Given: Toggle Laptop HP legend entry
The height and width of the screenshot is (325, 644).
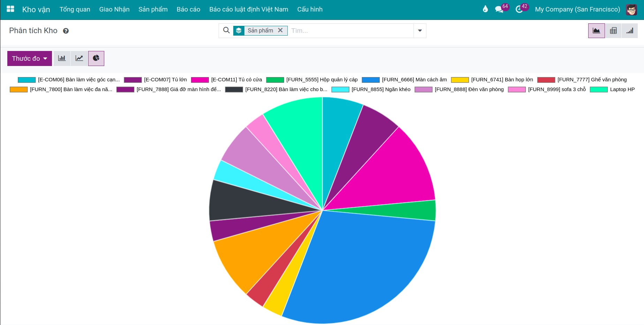Looking at the screenshot, I should click(x=612, y=89).
